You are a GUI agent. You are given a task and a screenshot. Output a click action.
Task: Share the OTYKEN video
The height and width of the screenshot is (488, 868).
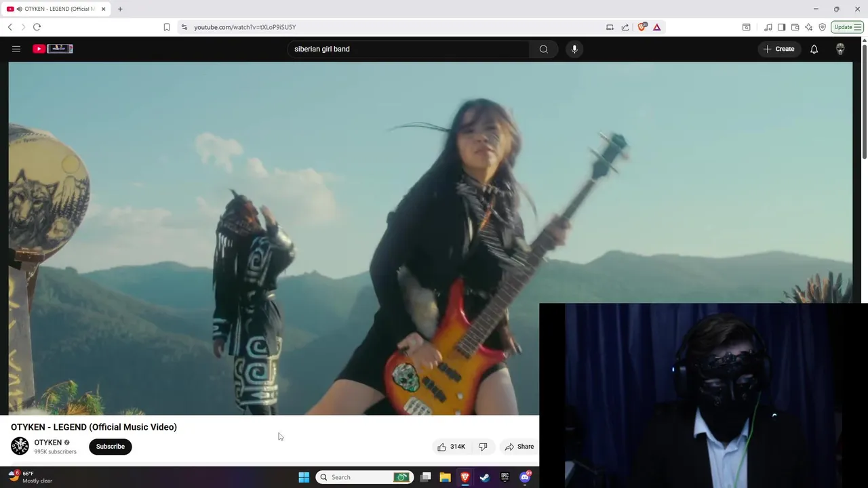(519, 447)
